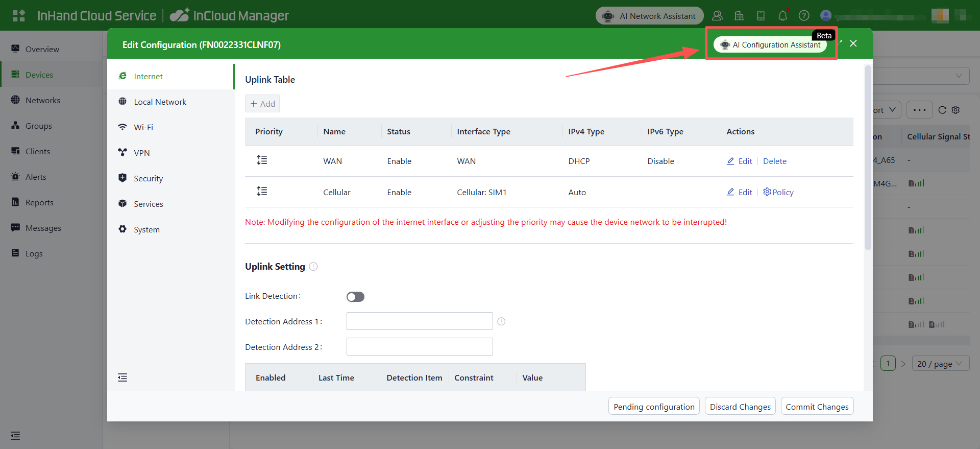Click the Uplink Setting info icon
The width and height of the screenshot is (980, 449).
click(313, 267)
